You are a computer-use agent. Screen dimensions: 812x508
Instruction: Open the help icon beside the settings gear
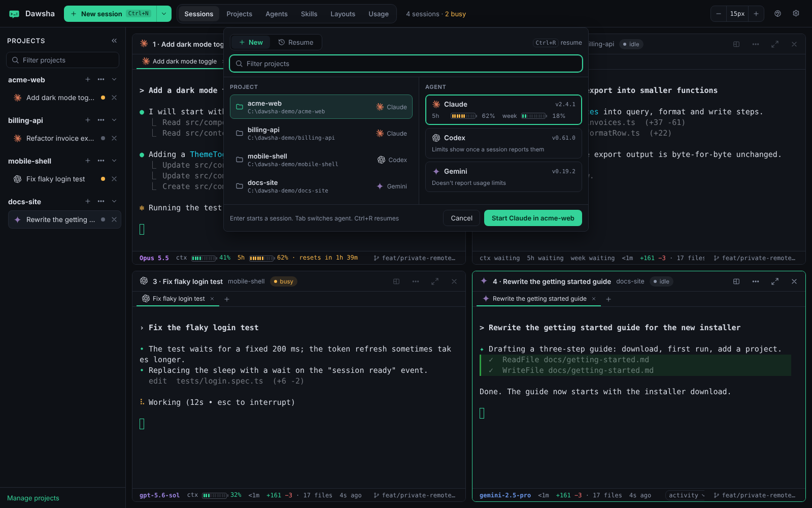click(777, 14)
